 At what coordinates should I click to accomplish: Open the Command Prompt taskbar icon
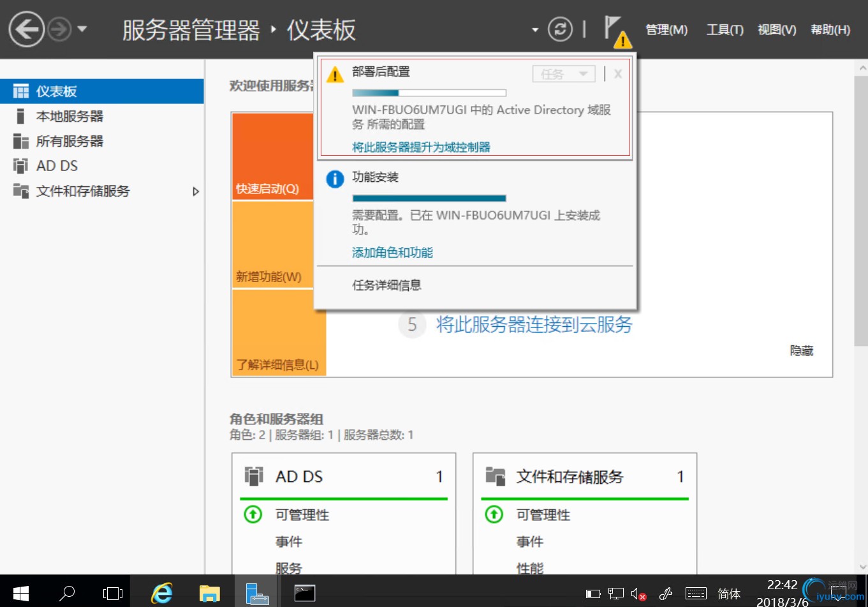coord(305,594)
